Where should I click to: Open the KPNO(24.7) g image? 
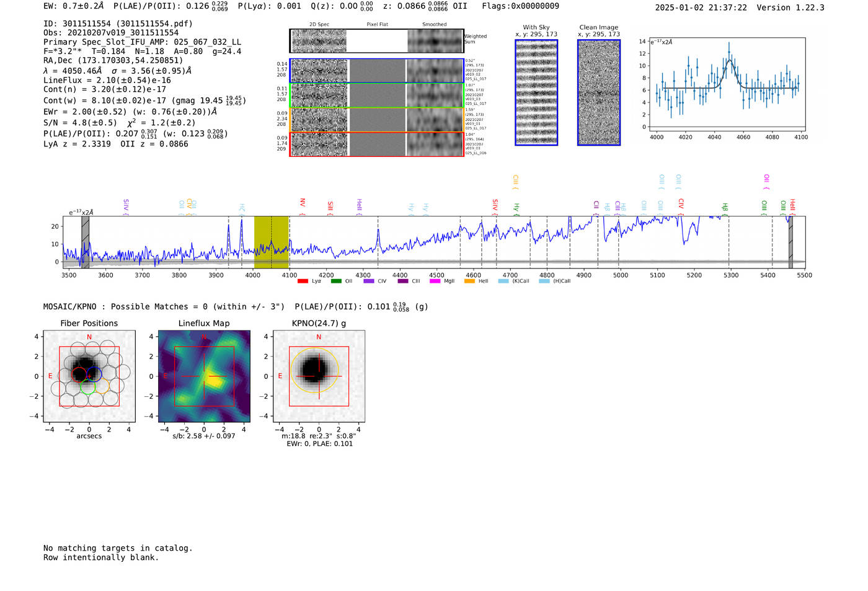(319, 376)
